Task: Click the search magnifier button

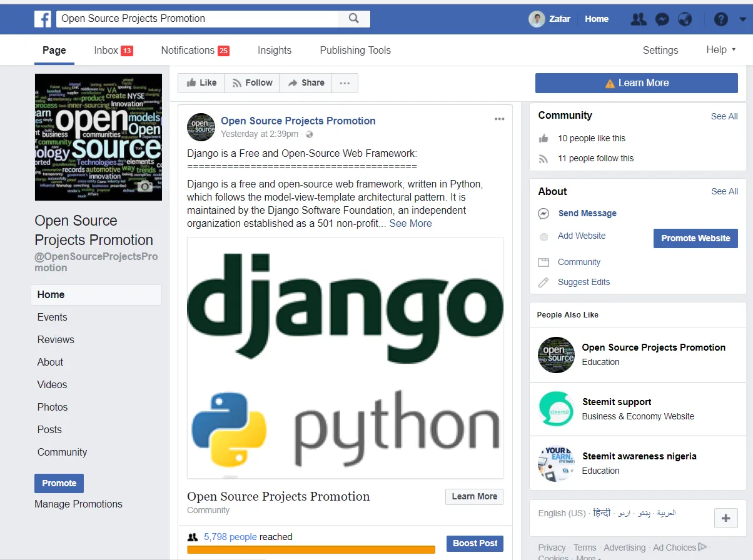Action: click(354, 19)
